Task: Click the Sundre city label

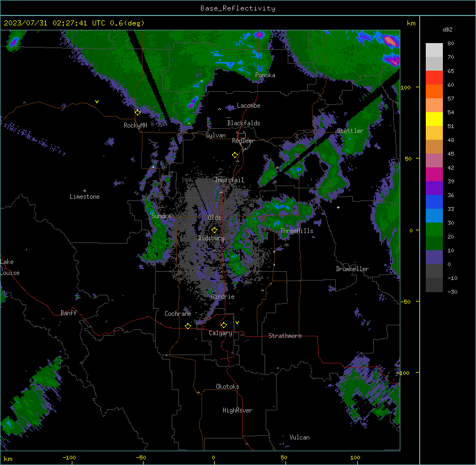Action: (161, 216)
